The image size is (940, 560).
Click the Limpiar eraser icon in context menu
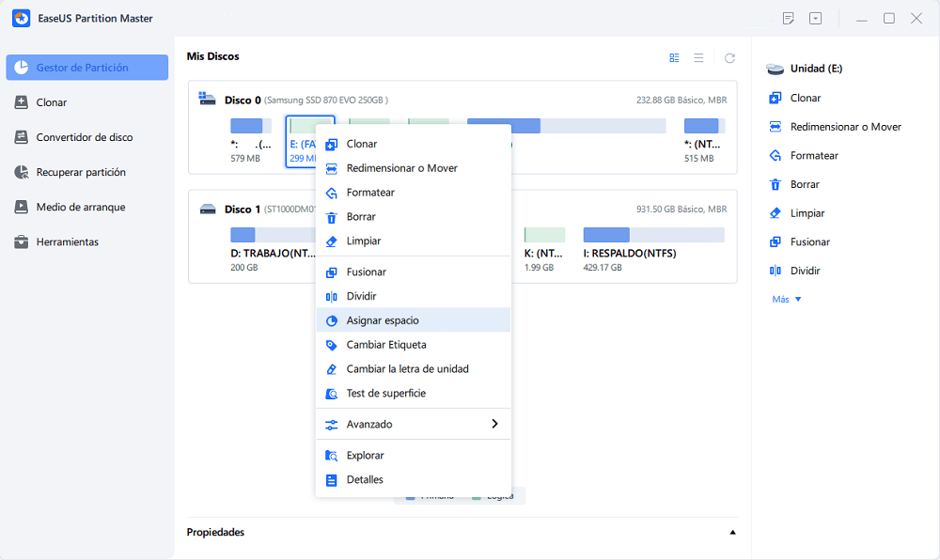coord(332,241)
